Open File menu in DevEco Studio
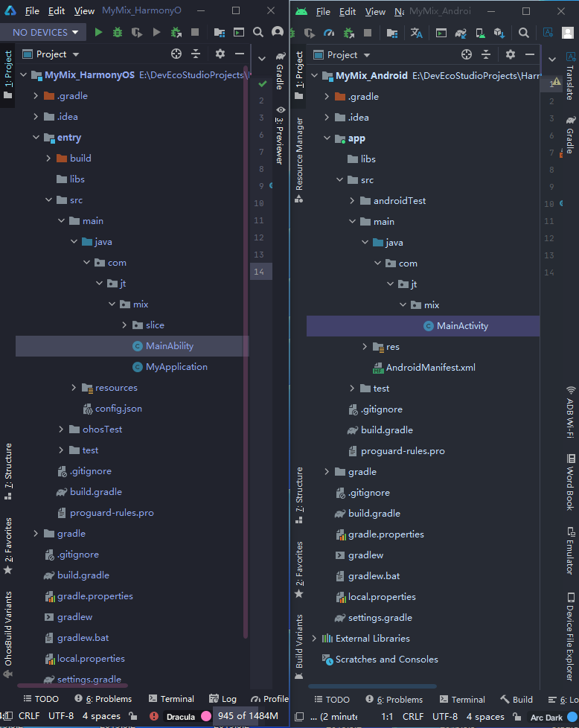 (31, 10)
